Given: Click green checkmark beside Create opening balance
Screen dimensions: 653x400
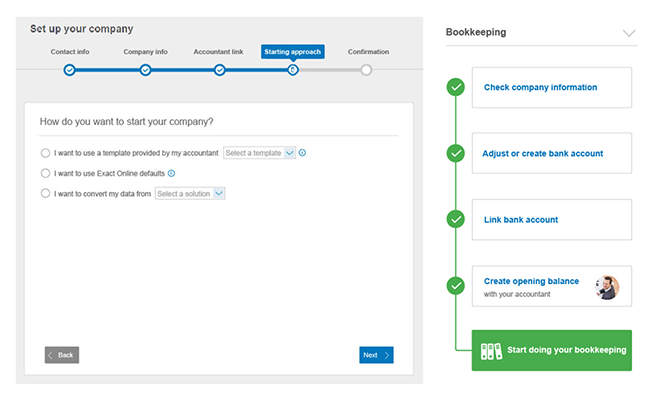Looking at the screenshot, I should [456, 286].
